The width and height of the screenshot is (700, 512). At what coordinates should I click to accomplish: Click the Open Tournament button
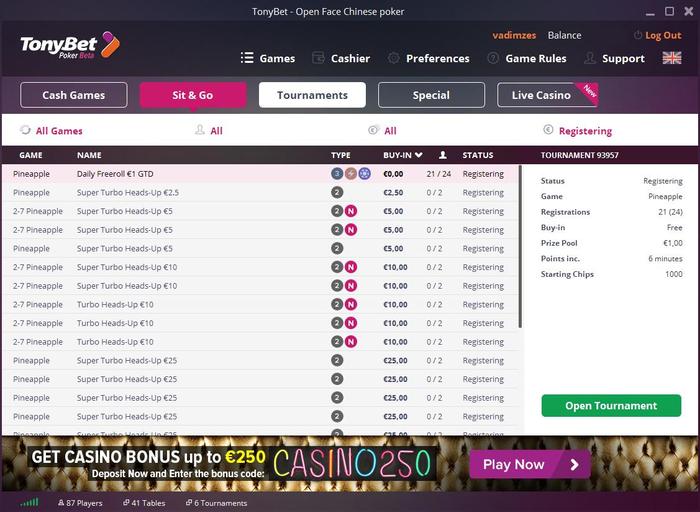tap(611, 405)
